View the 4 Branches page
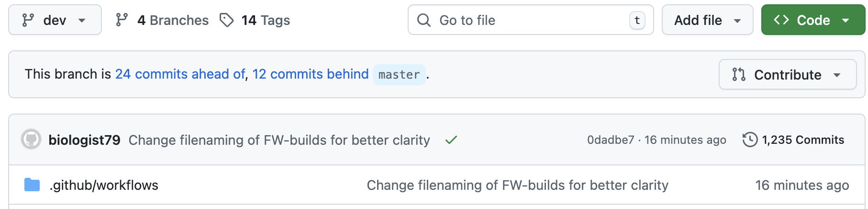Screen dimensions: 868x209 172,20
